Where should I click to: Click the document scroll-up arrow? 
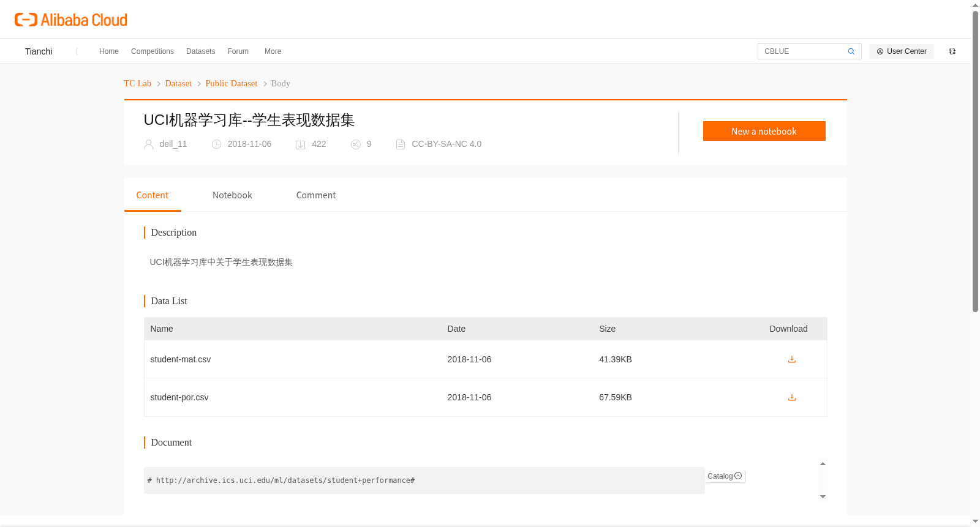point(823,463)
